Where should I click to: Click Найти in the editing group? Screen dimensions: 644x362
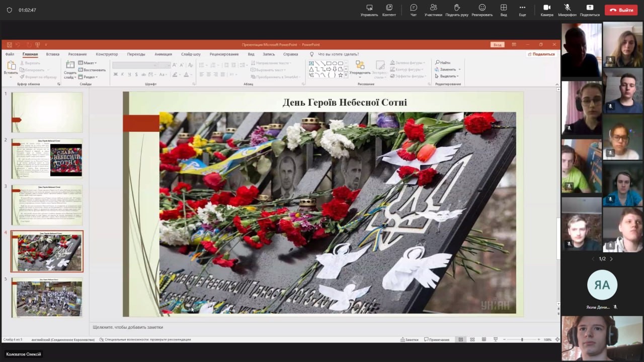tap(443, 62)
